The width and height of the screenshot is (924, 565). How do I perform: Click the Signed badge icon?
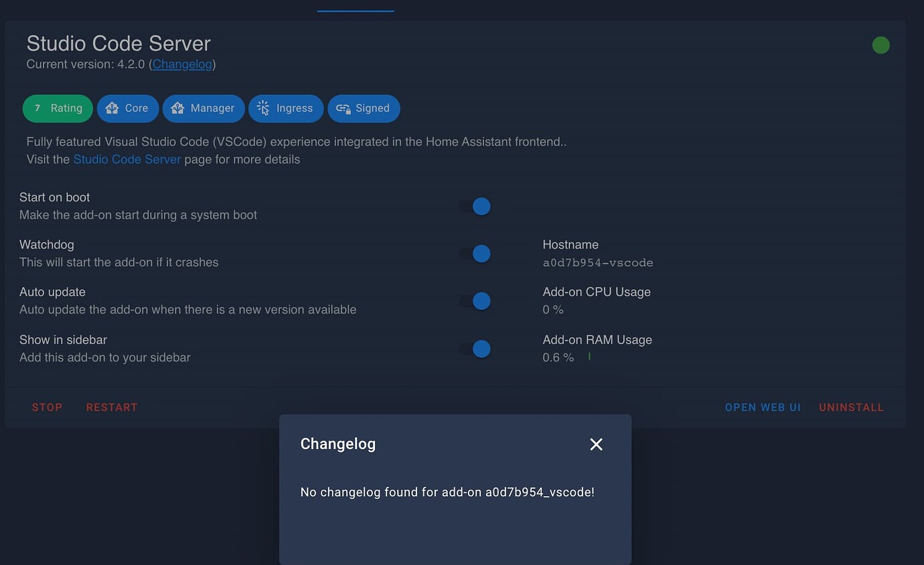[x=343, y=108]
